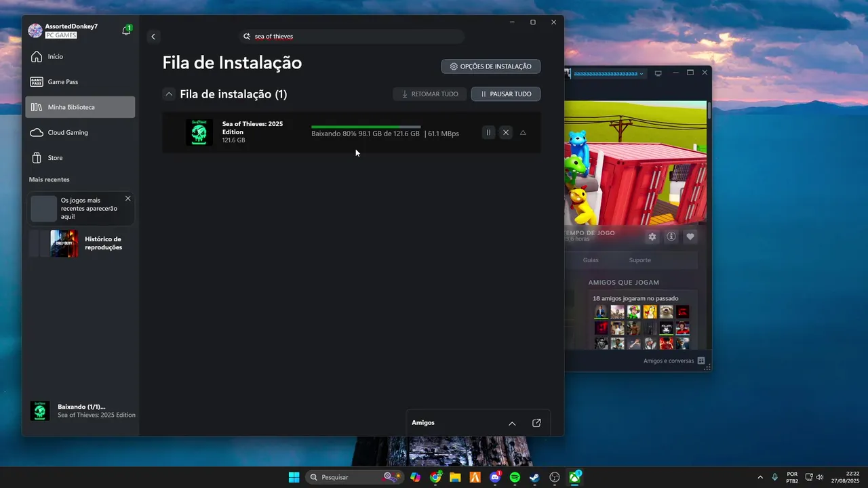Open the volume tray icon
Viewport: 868px width, 488px height.
point(820,477)
